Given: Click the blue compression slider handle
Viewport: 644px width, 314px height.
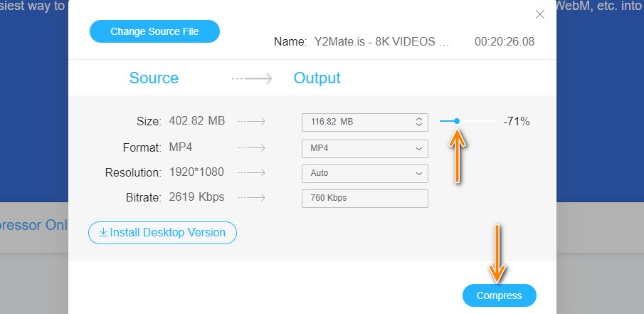Looking at the screenshot, I should click(457, 122).
